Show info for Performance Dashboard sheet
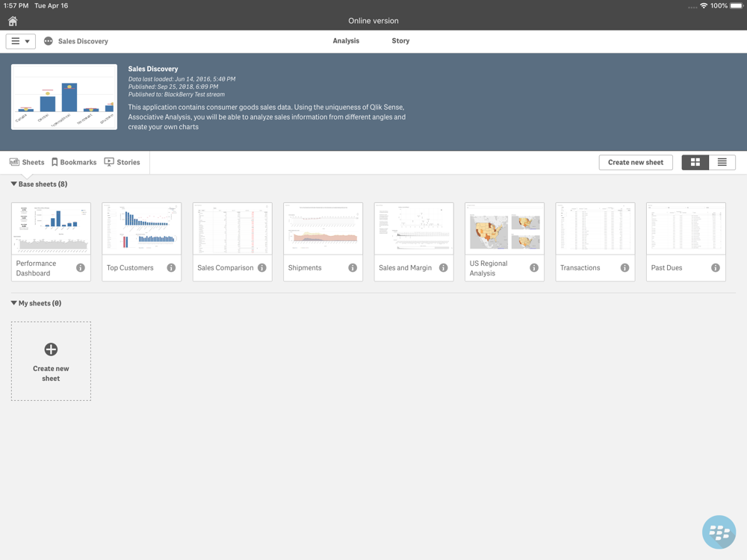747x560 pixels. coord(81,267)
